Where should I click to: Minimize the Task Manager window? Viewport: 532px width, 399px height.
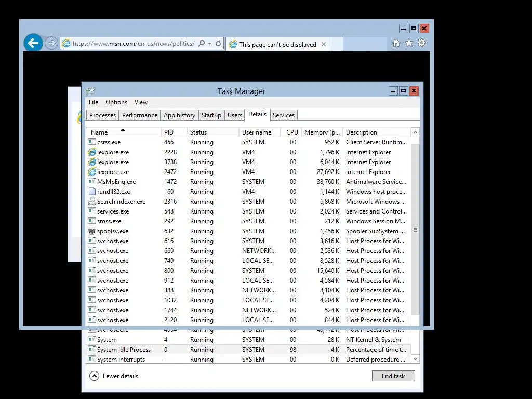[393, 91]
